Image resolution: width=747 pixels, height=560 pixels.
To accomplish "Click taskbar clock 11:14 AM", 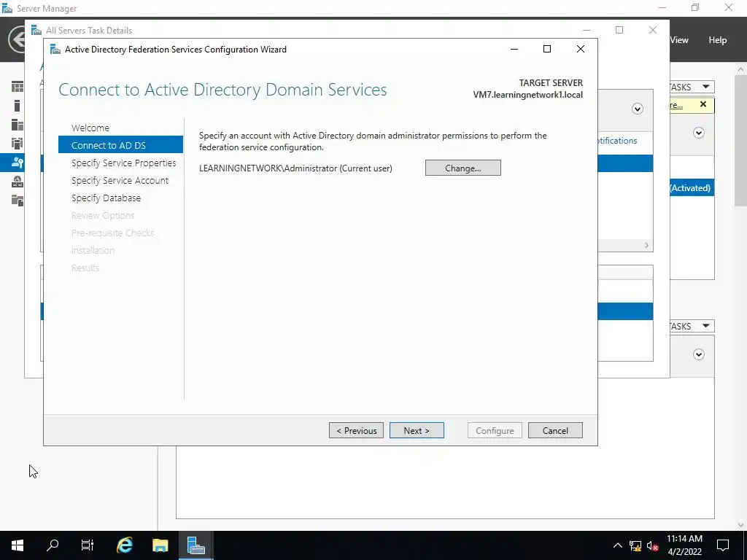I will pyautogui.click(x=684, y=539).
